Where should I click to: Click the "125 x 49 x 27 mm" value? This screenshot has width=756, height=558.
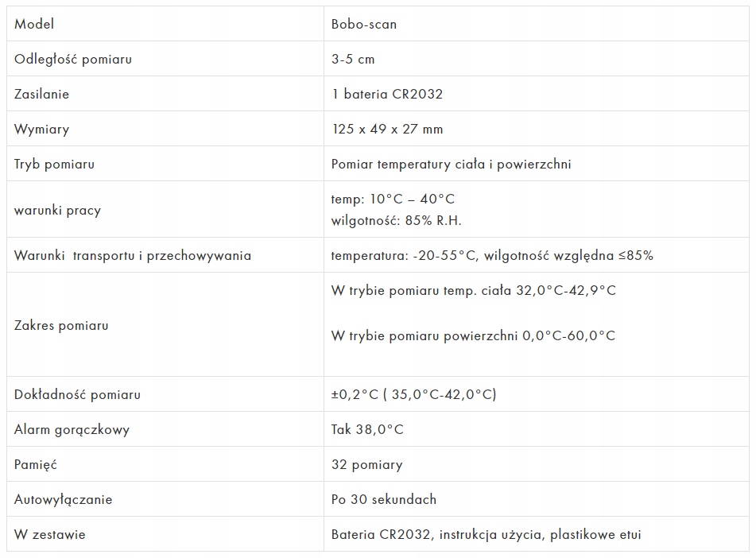(x=387, y=129)
